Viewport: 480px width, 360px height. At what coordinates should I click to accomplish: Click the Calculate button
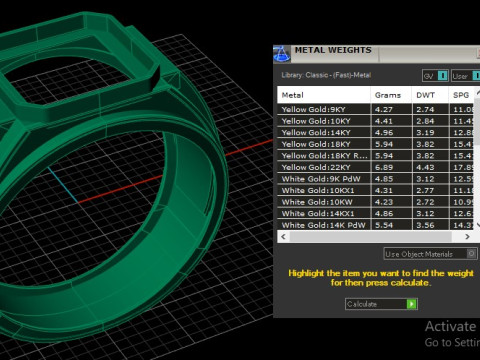[x=381, y=304]
